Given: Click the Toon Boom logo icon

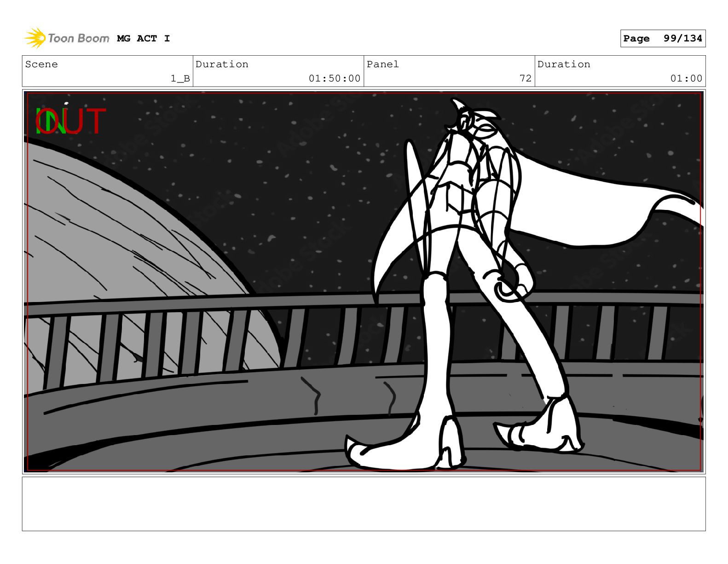Looking at the screenshot, I should tap(35, 38).
